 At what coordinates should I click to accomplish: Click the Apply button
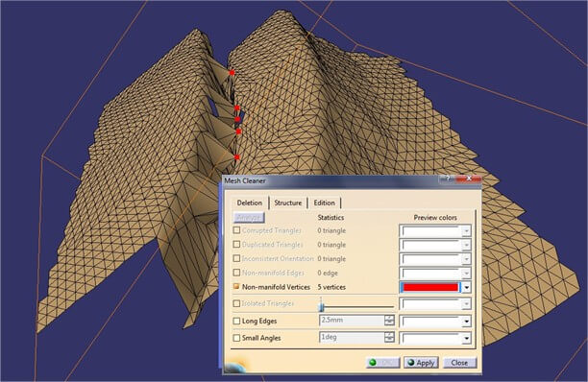(x=421, y=363)
